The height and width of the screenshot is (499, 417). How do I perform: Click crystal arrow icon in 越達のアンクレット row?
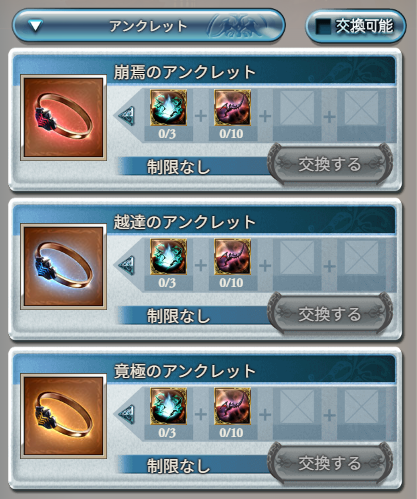(x=127, y=265)
